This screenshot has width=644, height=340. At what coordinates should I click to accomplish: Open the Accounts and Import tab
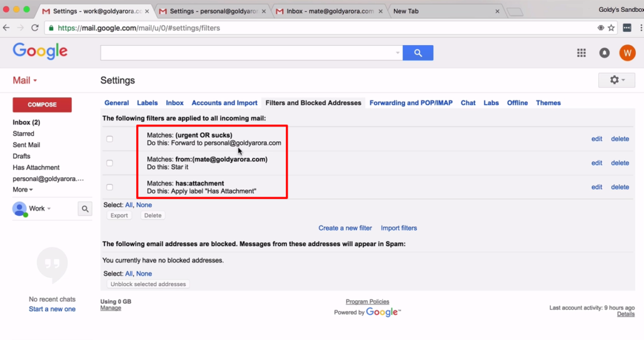click(224, 103)
